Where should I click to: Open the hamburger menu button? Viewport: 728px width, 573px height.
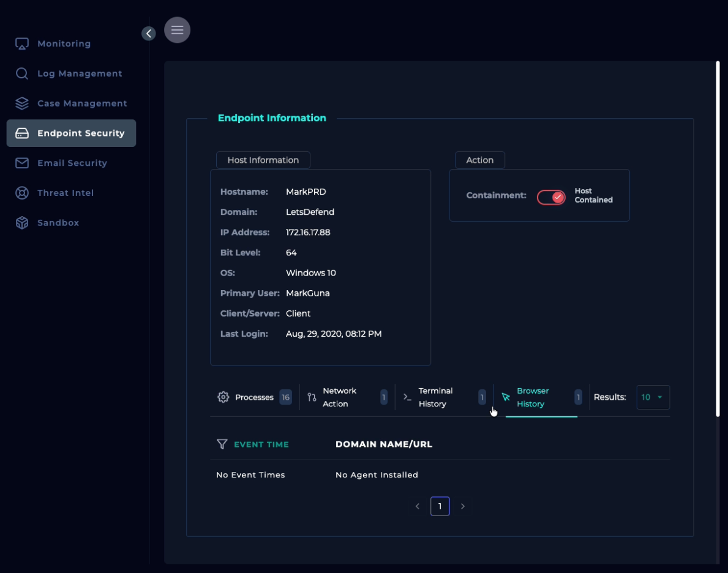(177, 30)
